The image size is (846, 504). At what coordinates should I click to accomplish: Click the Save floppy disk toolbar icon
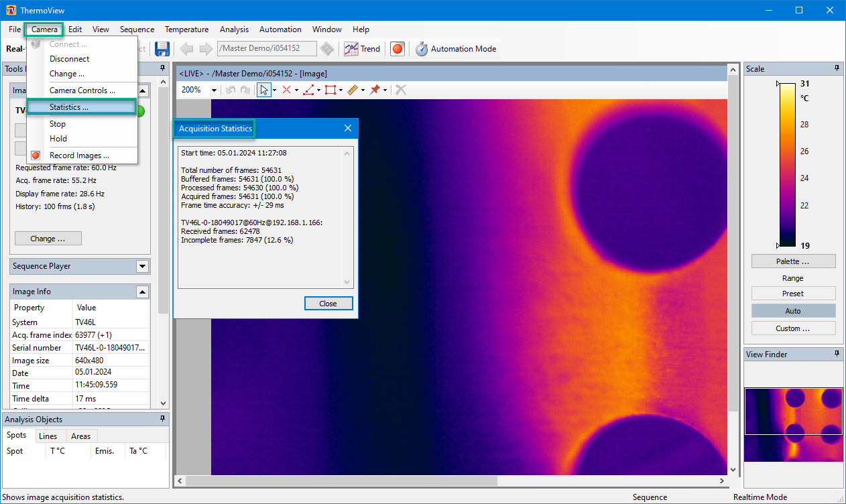tap(162, 49)
